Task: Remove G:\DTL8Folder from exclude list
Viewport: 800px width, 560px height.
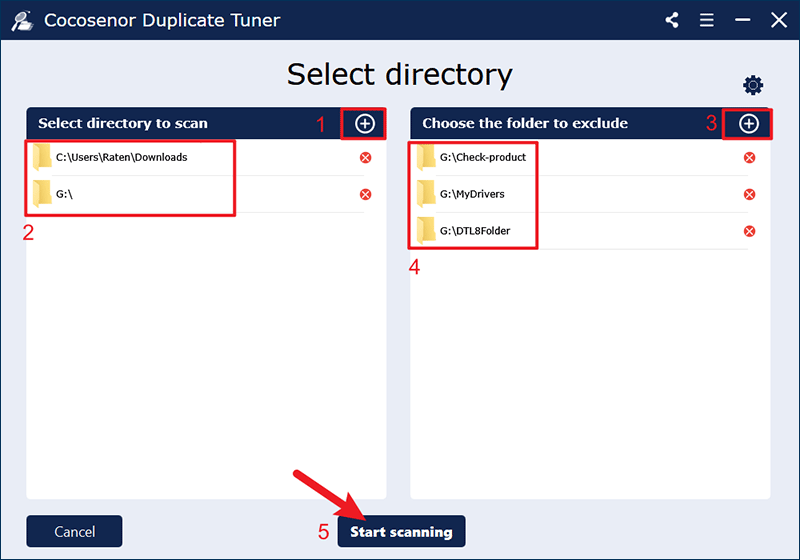Action: point(749,231)
